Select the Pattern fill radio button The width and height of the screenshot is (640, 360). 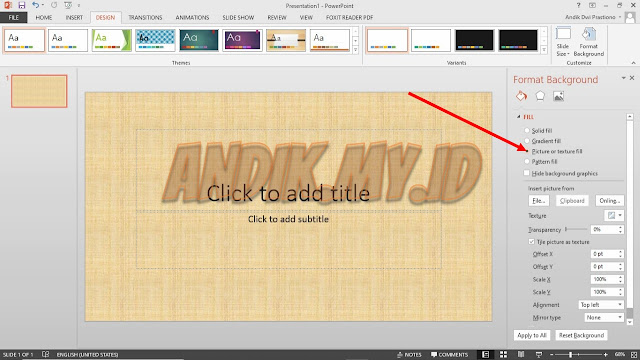pos(527,162)
